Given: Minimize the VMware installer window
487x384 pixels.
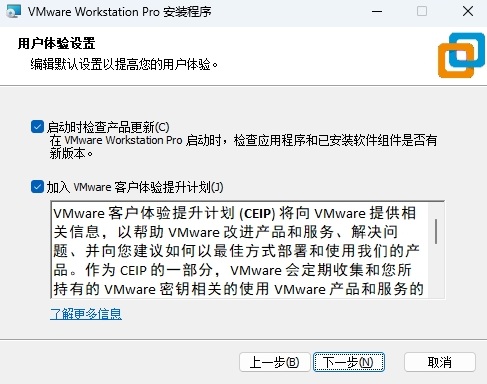Looking at the screenshot, I should tap(377, 12).
